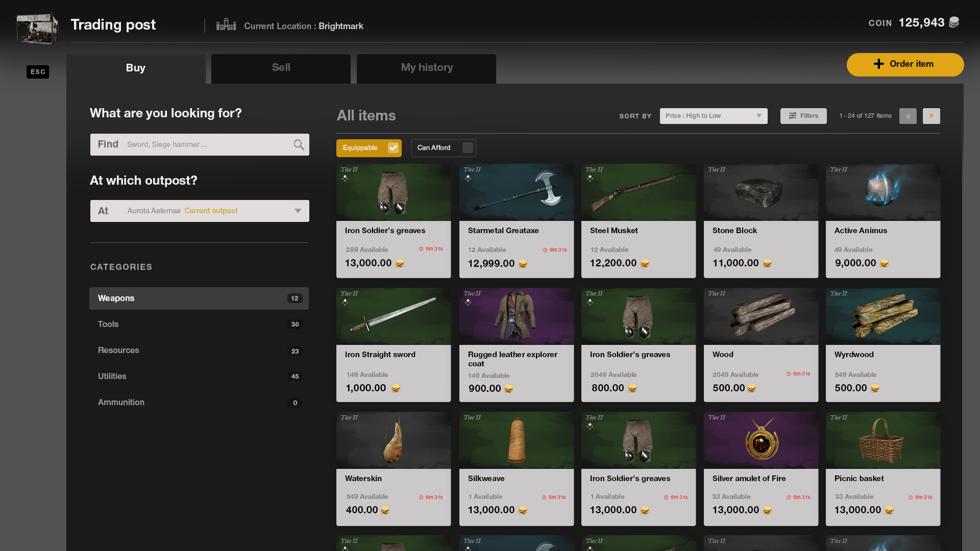This screenshot has width=980, height=551.
Task: Click the Brightmark settlement location icon
Action: (x=226, y=25)
